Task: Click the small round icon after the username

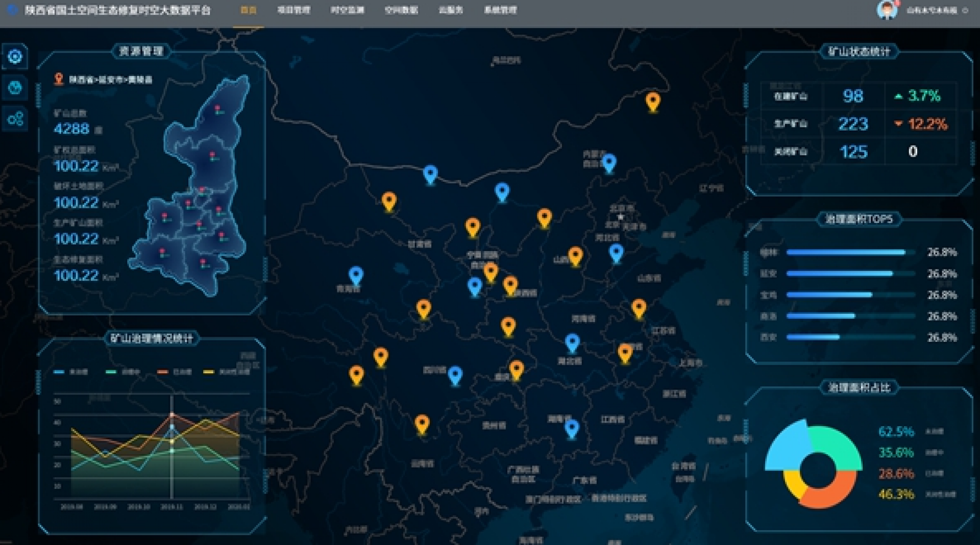Action: (965, 10)
